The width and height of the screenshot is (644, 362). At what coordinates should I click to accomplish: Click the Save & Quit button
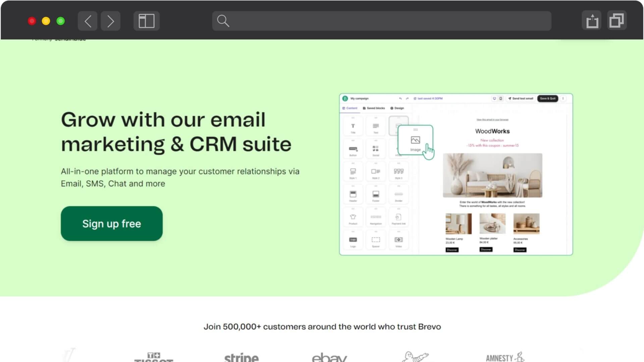tap(547, 99)
